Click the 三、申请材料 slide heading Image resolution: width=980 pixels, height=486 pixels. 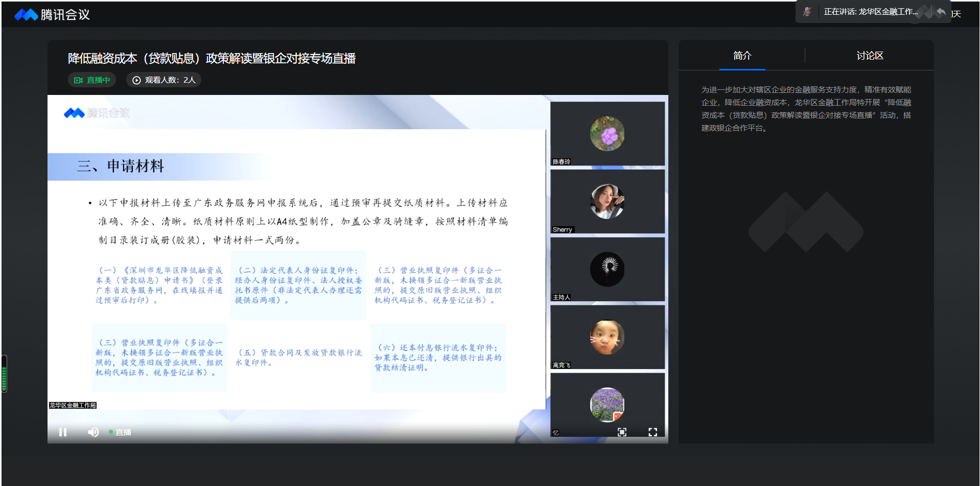pyautogui.click(x=120, y=166)
